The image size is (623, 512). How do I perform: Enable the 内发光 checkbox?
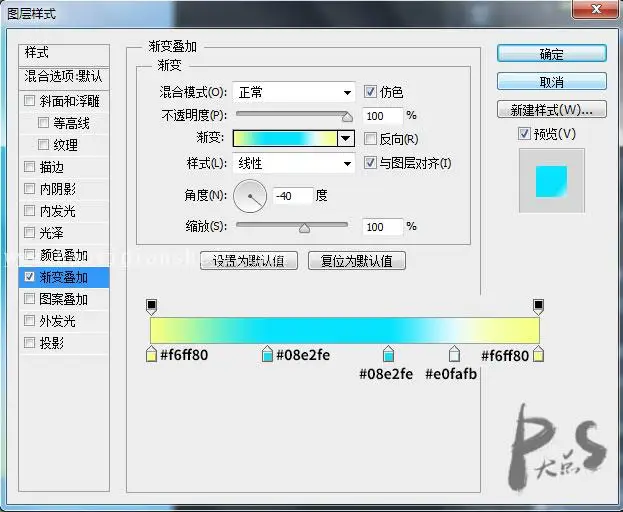(29, 210)
